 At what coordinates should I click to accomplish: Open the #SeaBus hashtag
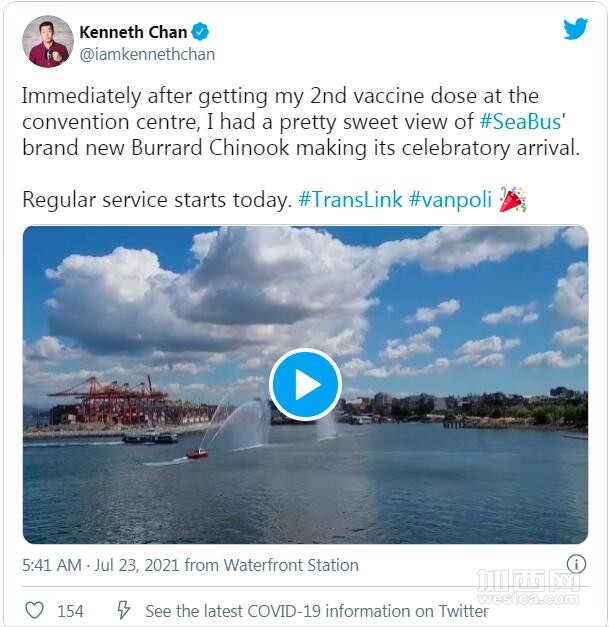tap(520, 122)
